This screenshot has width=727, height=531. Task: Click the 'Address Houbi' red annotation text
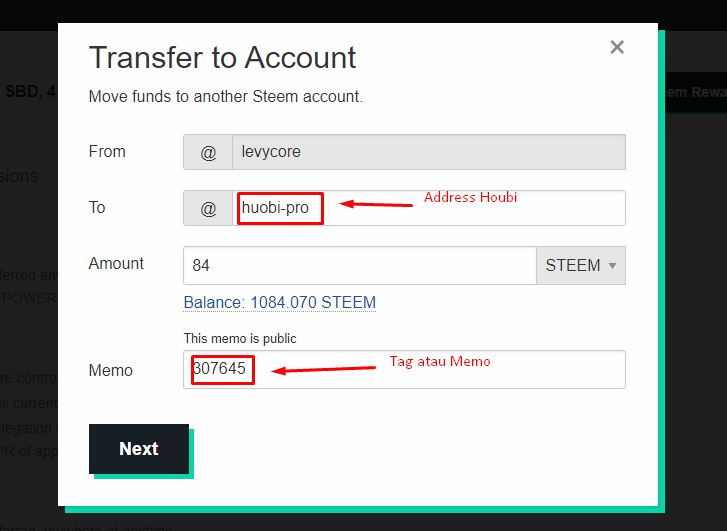470,197
